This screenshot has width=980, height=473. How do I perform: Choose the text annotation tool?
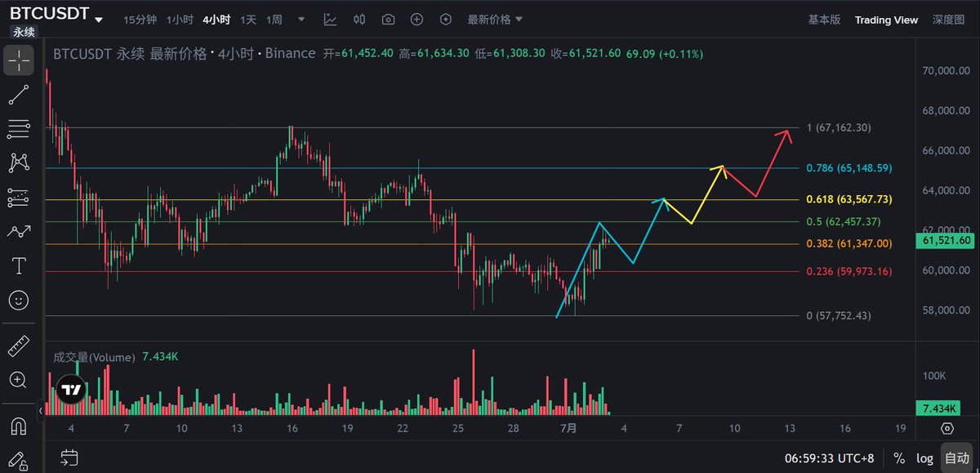[x=19, y=266]
